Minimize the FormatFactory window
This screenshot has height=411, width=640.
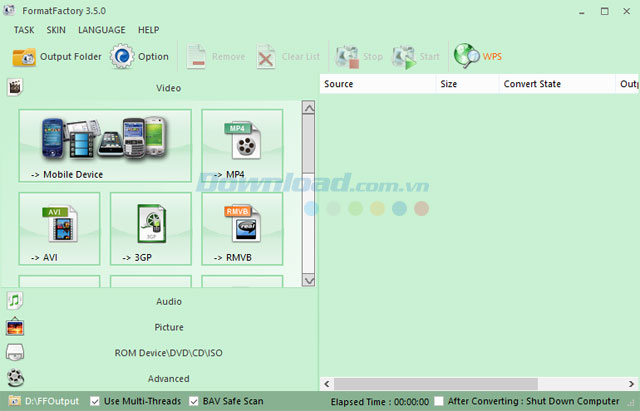pos(582,12)
